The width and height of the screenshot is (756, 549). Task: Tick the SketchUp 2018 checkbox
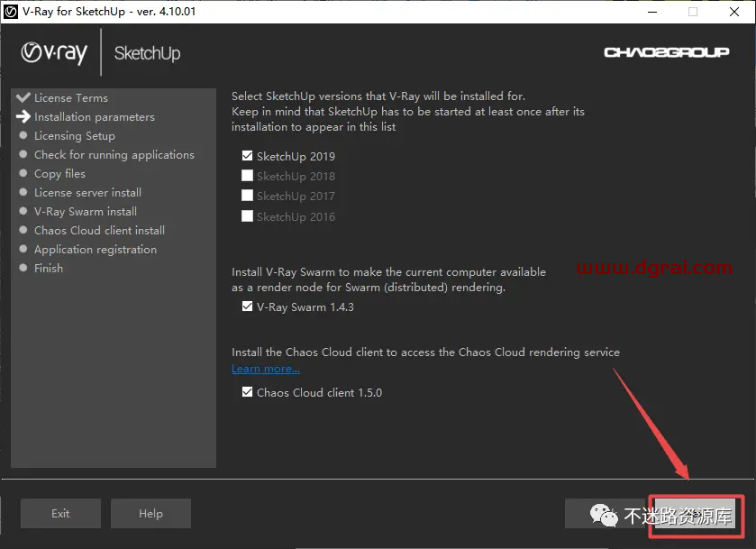pos(247,176)
